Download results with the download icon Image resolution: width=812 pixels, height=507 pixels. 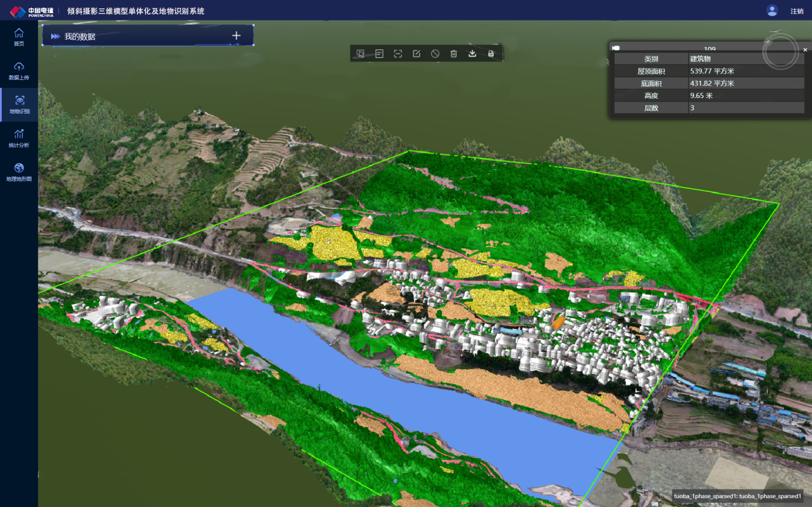[x=473, y=54]
